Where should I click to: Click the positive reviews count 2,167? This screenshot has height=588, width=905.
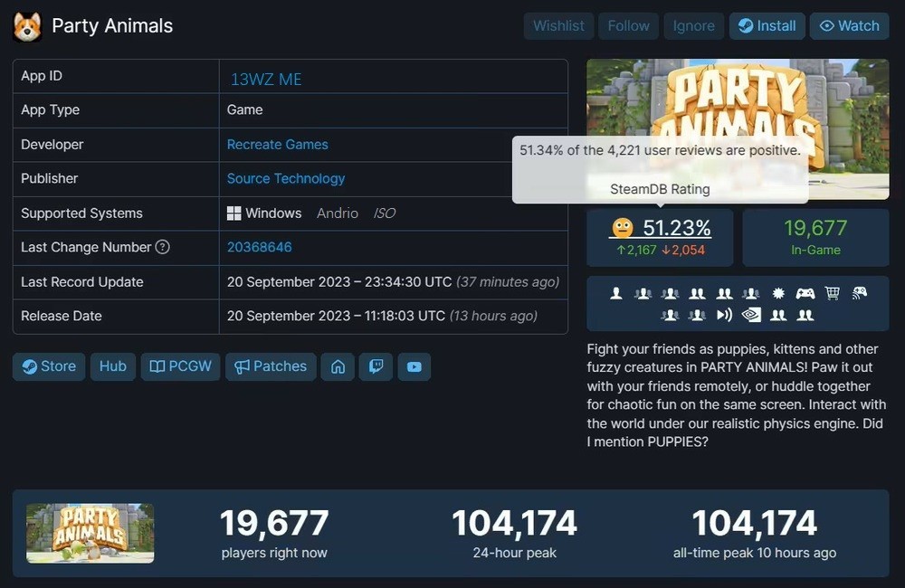636,250
